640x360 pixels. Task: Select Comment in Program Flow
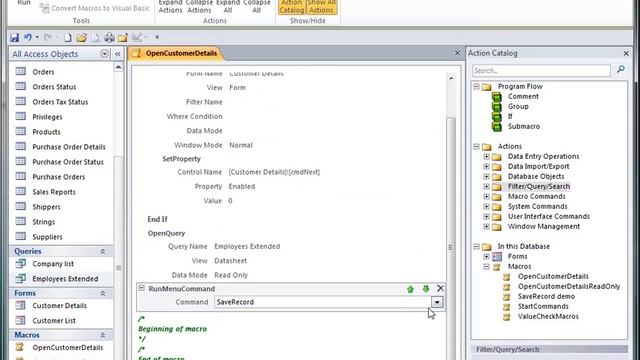click(x=523, y=96)
